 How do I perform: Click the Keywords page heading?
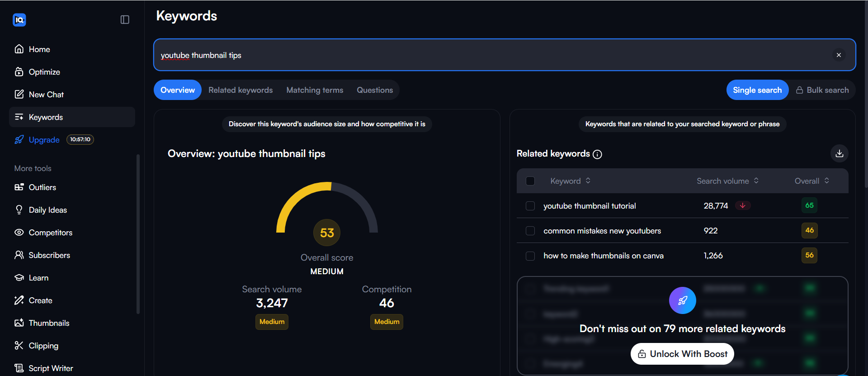[186, 16]
